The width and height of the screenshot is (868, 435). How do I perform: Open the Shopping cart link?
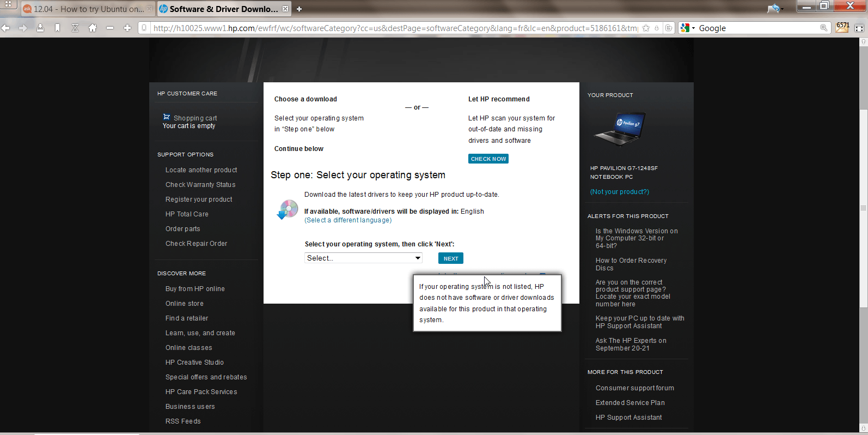coord(195,118)
